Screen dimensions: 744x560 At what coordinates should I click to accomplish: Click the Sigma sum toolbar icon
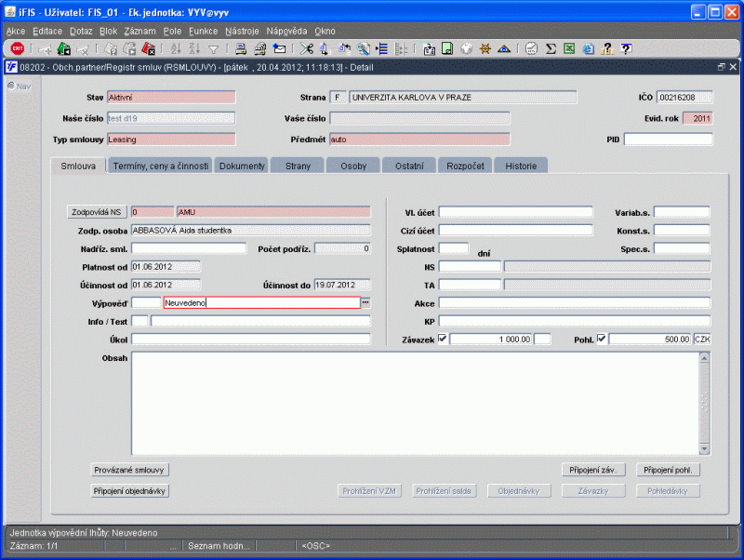point(551,48)
